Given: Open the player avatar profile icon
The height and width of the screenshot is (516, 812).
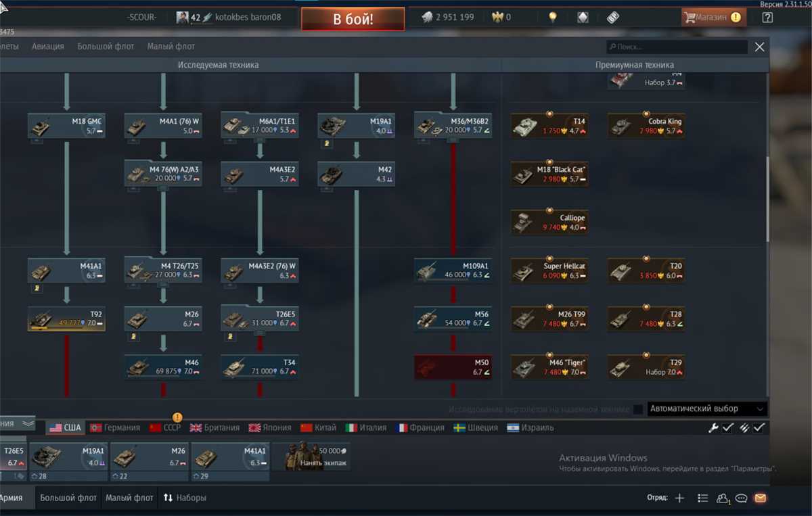Looking at the screenshot, I should pos(183,18).
